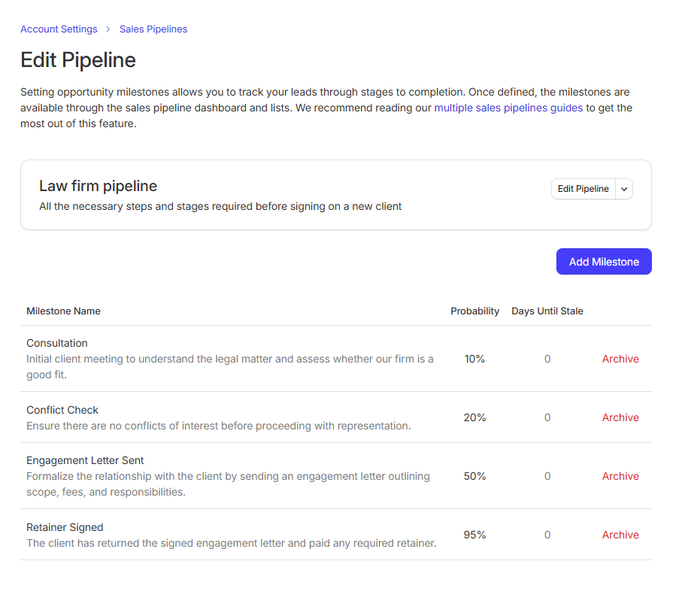Image resolution: width=700 pixels, height=604 pixels.
Task: Select the Engagement Letter Sent milestone name
Action: click(85, 460)
